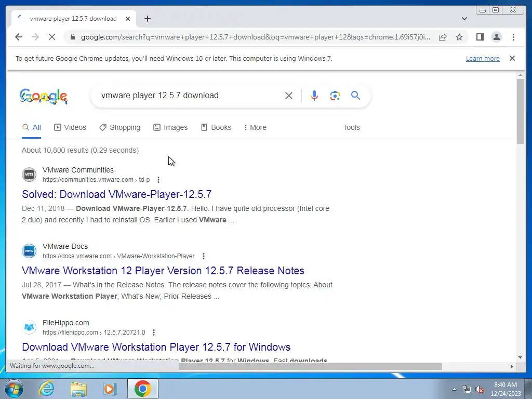Click the scroll down arrow
The height and width of the screenshot is (399, 532).
pyautogui.click(x=520, y=357)
